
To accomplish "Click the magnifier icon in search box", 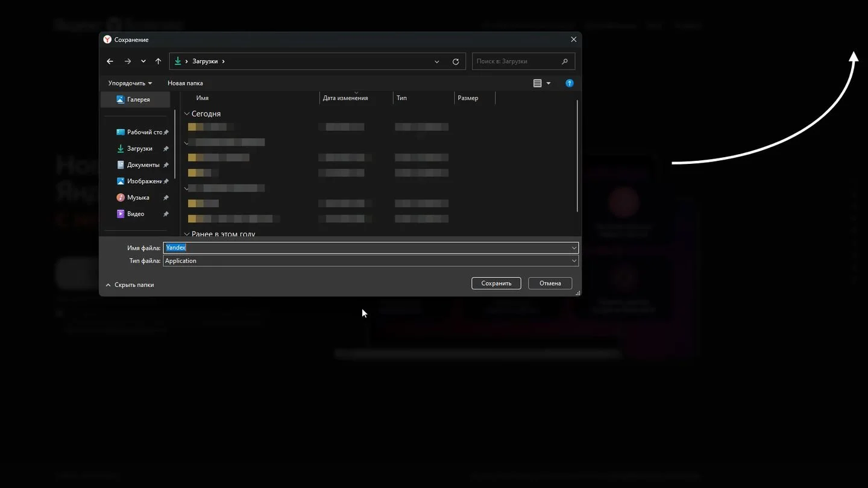I will pos(565,61).
